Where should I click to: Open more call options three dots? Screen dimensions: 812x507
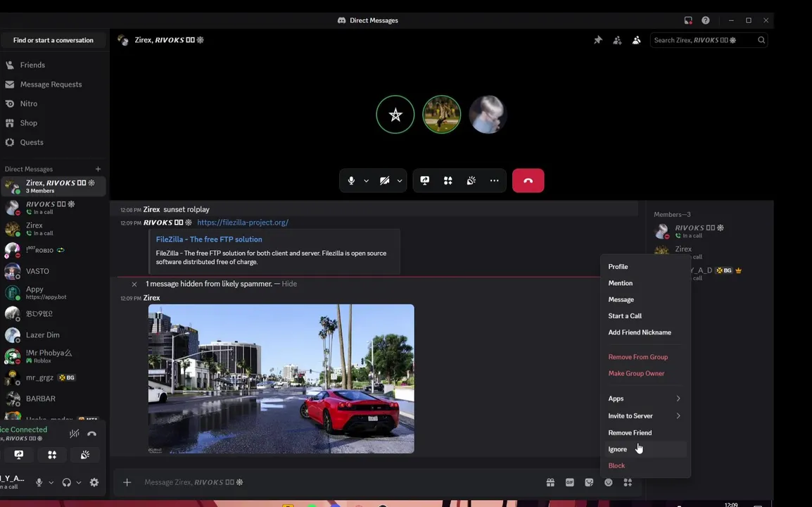494,180
